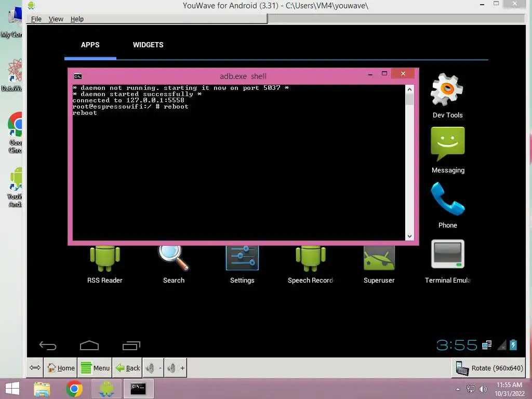Select the YouWave Android desktop shortcut
The height and width of the screenshot is (399, 532).
click(x=15, y=187)
